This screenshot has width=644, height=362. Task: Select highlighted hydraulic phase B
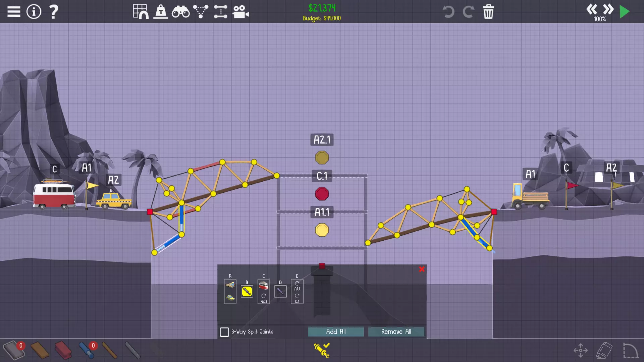click(247, 292)
